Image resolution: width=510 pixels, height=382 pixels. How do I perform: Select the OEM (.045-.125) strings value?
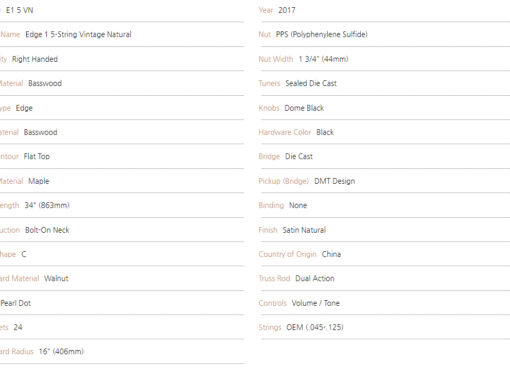pos(315,327)
